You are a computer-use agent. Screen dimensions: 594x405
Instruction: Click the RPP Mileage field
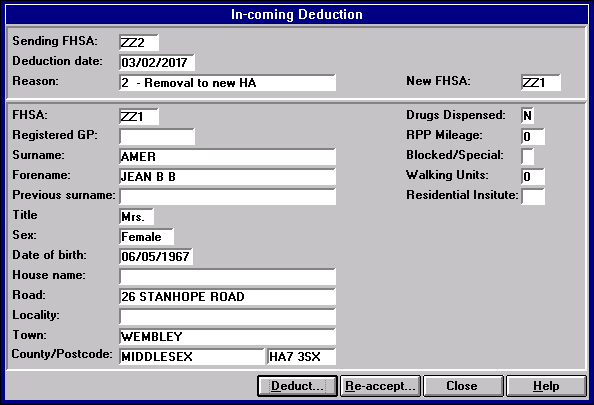533,136
